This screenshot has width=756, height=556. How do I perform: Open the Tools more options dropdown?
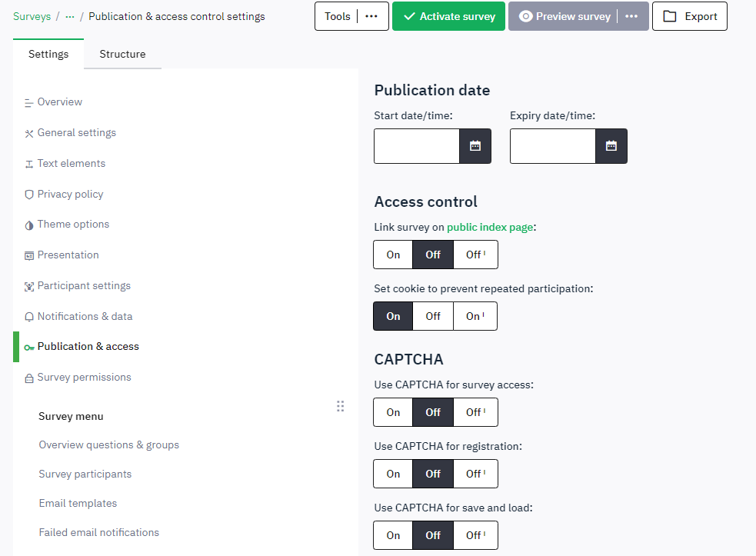point(371,16)
